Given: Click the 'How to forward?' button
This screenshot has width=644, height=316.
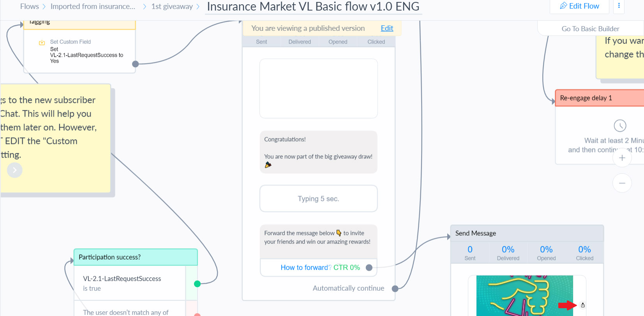Looking at the screenshot, I should 319,268.
